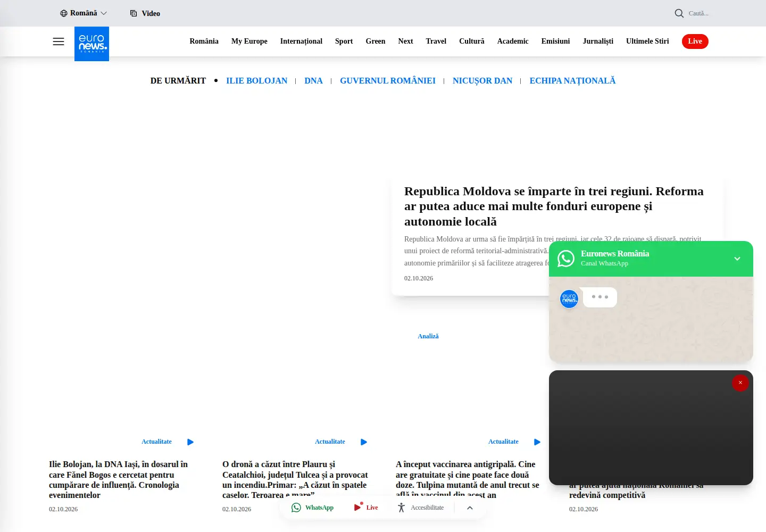Collapse the Euronews România WhatsApp widget

737,259
